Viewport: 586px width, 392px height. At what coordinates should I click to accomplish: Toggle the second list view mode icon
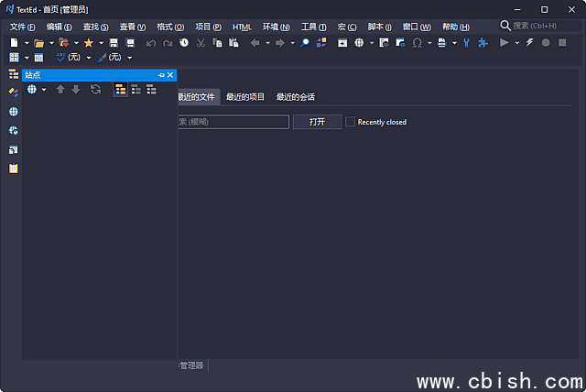(x=136, y=90)
